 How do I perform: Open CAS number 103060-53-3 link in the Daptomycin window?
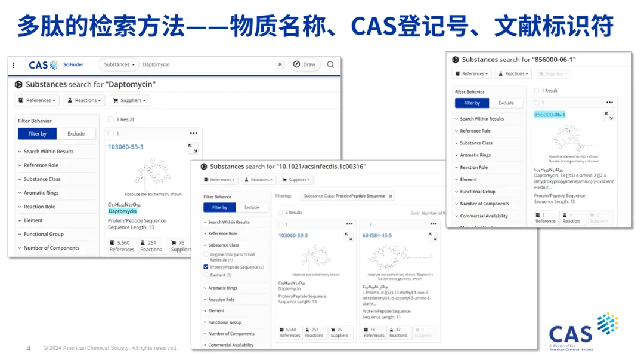[x=126, y=147]
